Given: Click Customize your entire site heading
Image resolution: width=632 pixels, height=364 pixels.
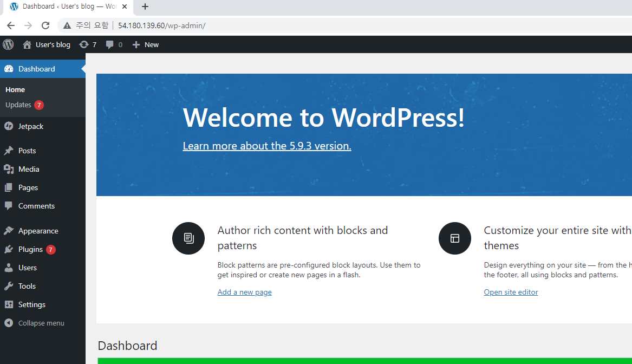Looking at the screenshot, I should pos(557,238).
